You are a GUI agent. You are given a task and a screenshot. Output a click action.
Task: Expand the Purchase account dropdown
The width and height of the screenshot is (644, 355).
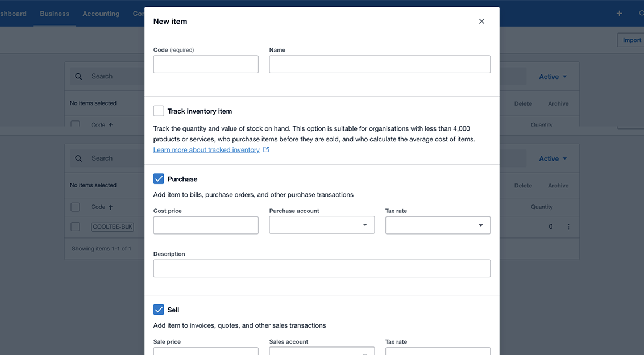click(322, 225)
